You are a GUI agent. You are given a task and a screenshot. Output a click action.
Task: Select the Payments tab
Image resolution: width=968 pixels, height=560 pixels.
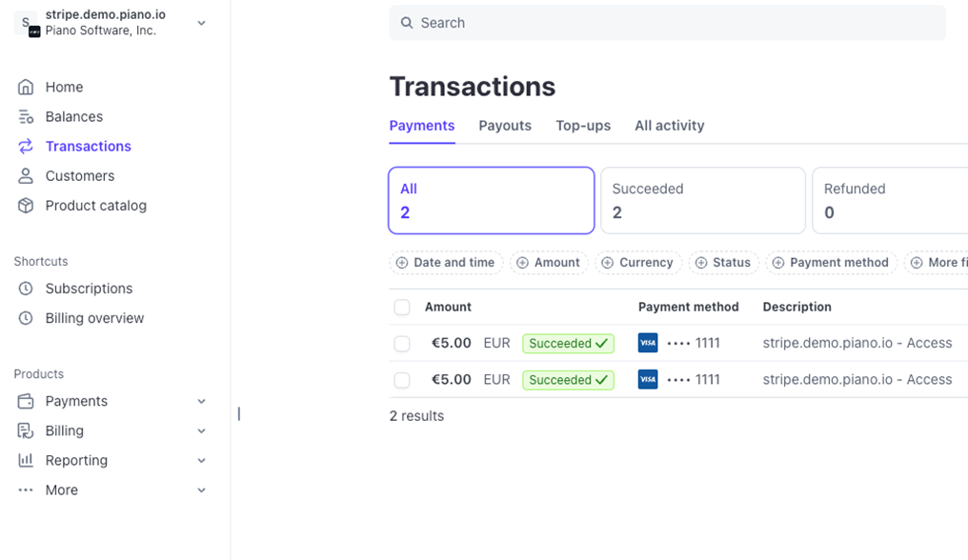click(422, 126)
